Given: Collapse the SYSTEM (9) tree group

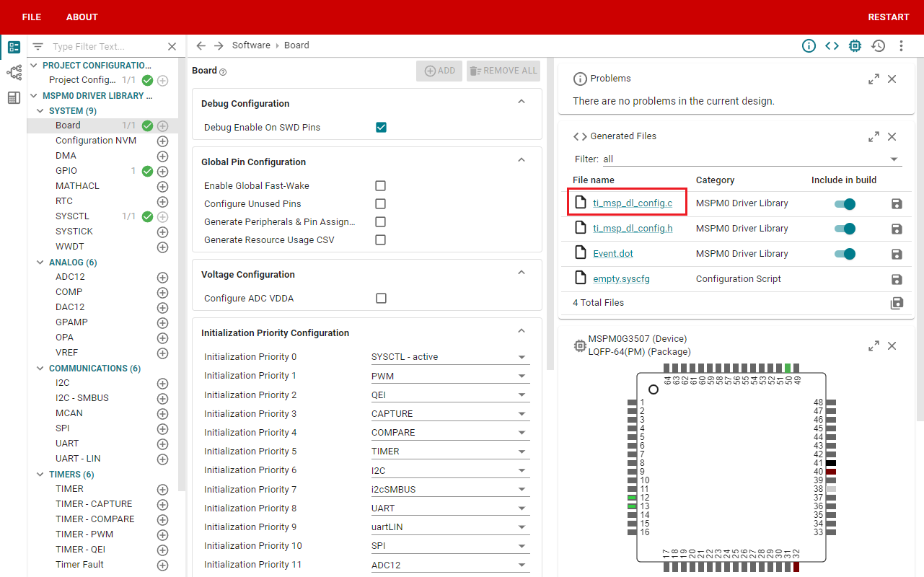Looking at the screenshot, I should click(40, 111).
